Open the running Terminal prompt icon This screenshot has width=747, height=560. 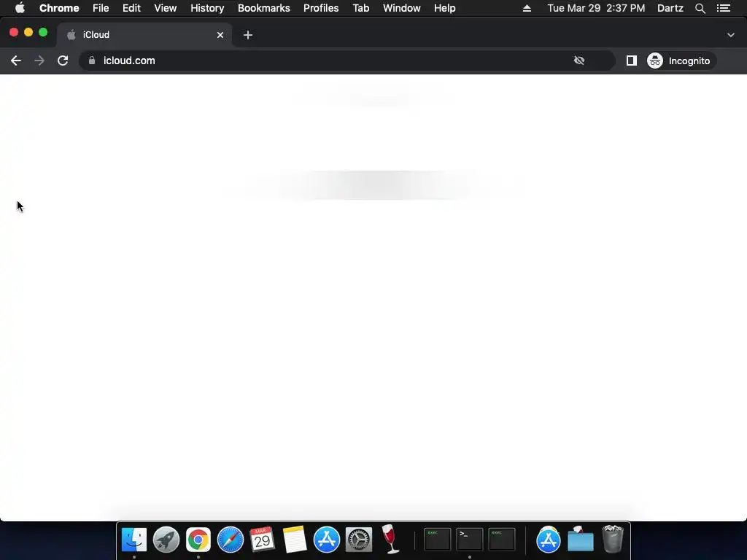pyautogui.click(x=470, y=540)
